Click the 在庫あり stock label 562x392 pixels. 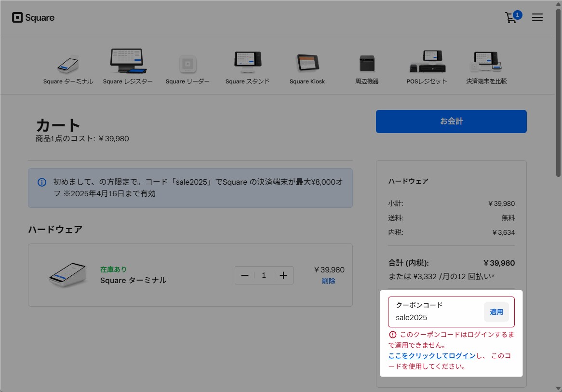(x=113, y=270)
